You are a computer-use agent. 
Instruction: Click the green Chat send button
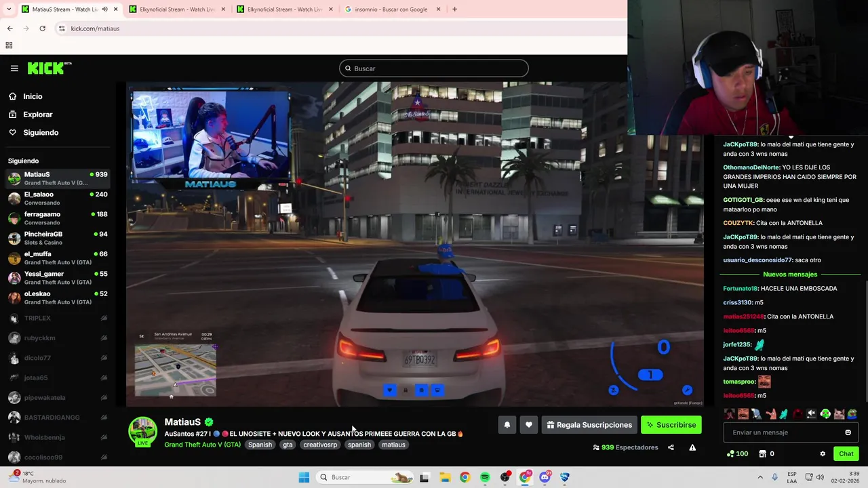[x=846, y=453]
